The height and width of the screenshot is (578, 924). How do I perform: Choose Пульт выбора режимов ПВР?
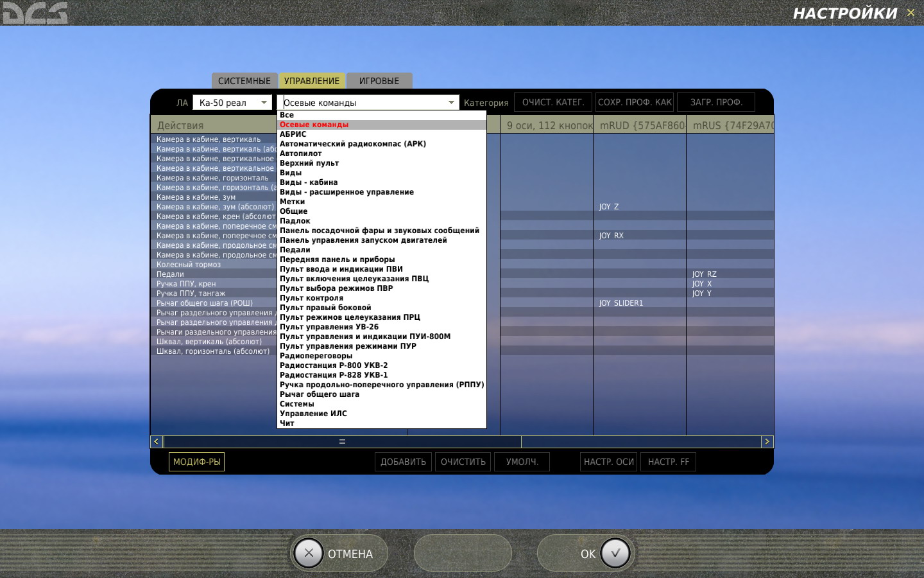pos(382,288)
